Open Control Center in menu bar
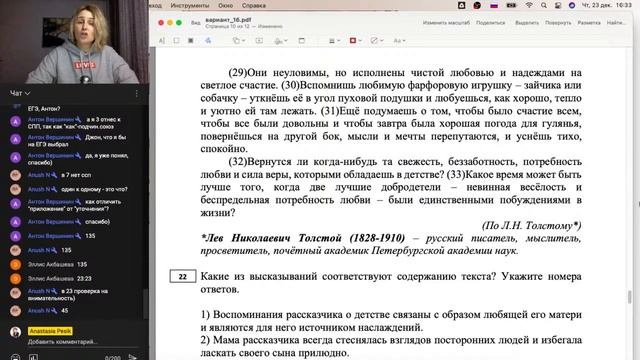This screenshot has width=640, height=360. pos(558,5)
